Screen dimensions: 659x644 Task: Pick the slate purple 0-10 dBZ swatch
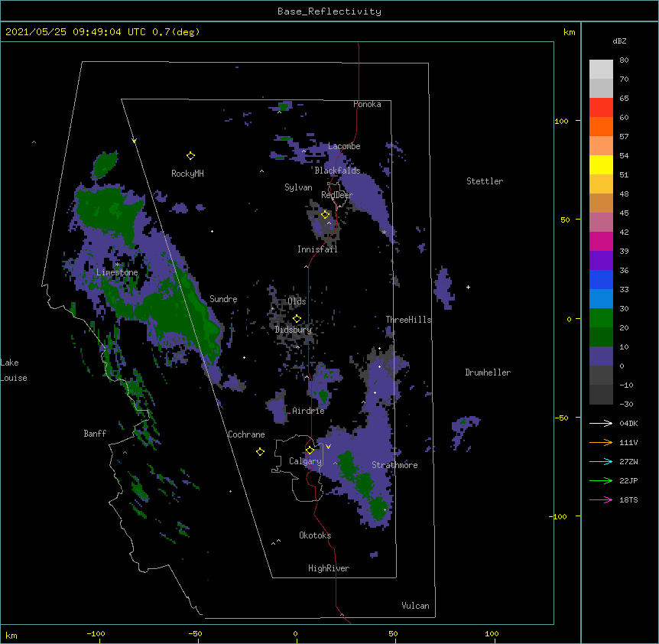coord(601,356)
